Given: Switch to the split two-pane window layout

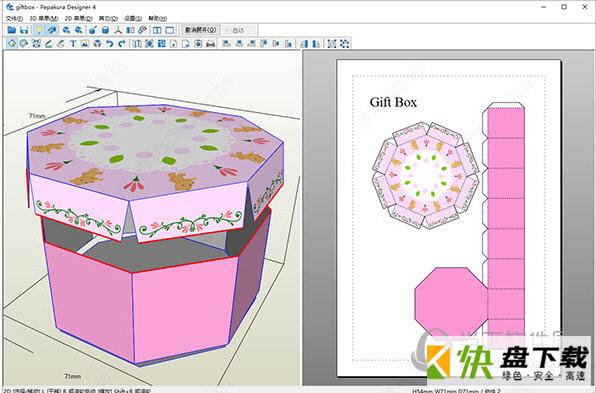Looking at the screenshot, I should click(157, 30).
